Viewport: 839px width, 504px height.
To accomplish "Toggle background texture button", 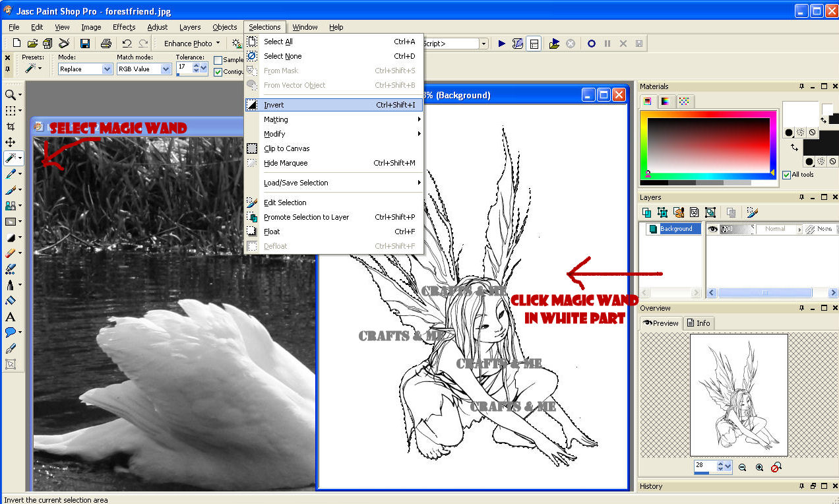I will pyautogui.click(x=821, y=162).
